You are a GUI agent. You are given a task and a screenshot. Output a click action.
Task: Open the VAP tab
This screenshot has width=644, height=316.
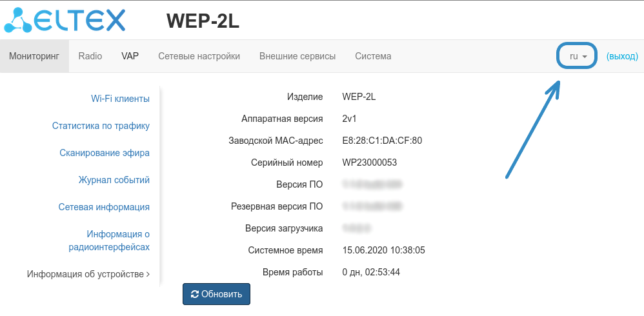[130, 56]
